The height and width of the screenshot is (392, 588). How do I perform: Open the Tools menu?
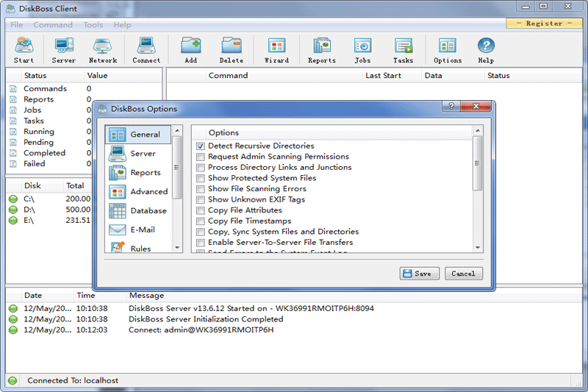pyautogui.click(x=93, y=25)
